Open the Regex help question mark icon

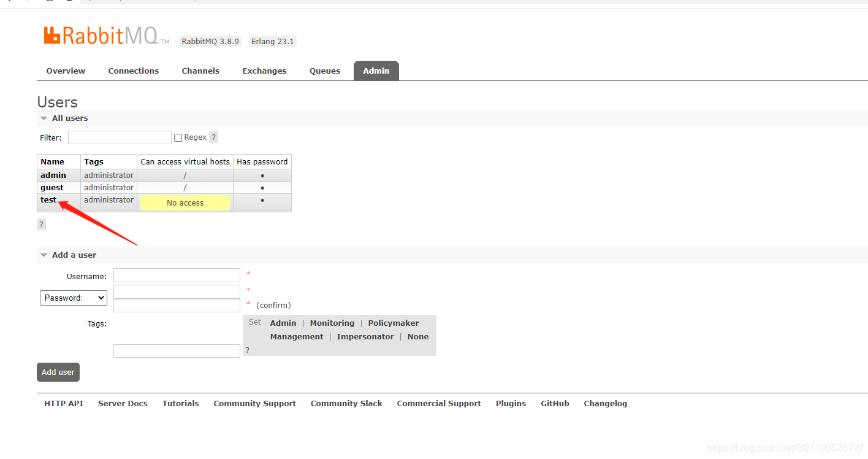pos(213,137)
